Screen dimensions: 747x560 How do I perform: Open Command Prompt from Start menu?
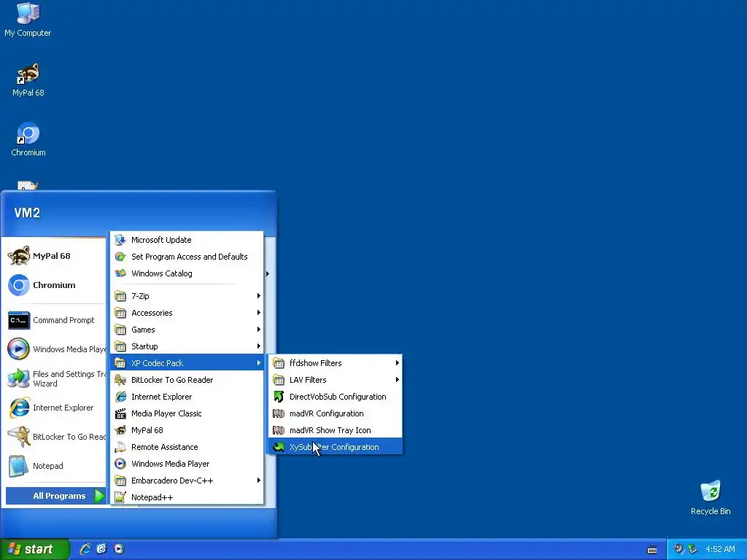(56, 320)
